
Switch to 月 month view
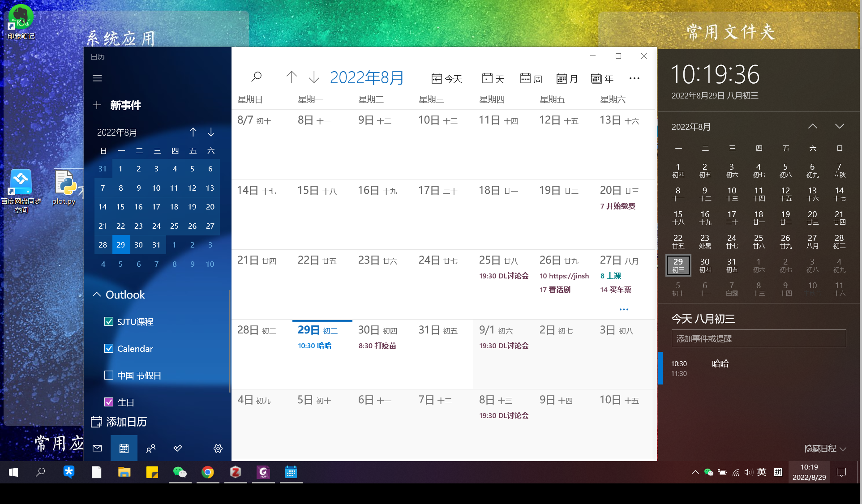tap(567, 79)
